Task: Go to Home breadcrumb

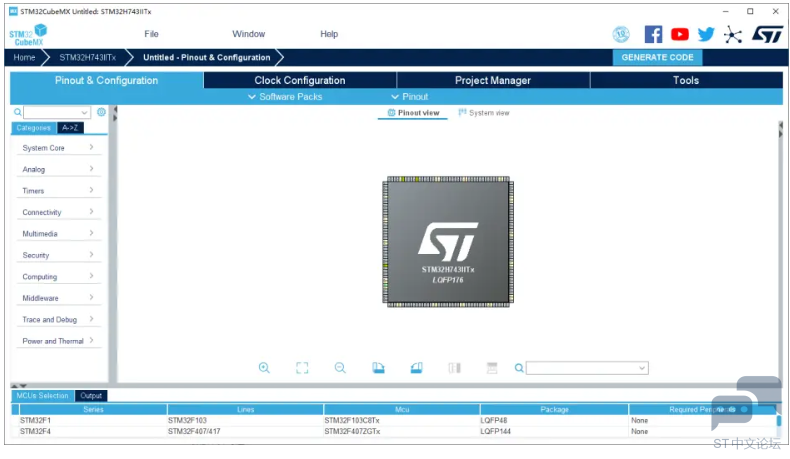Action: tap(24, 57)
